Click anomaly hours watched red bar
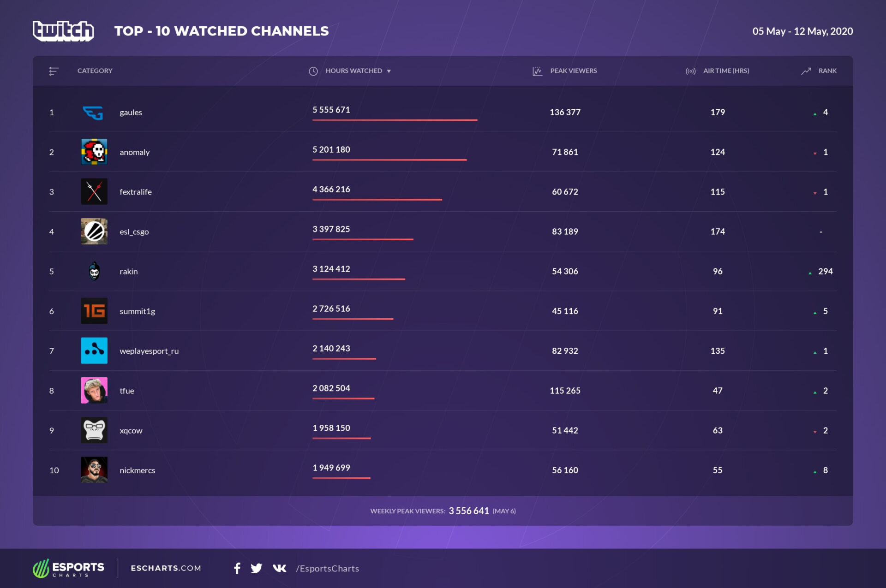 [389, 160]
